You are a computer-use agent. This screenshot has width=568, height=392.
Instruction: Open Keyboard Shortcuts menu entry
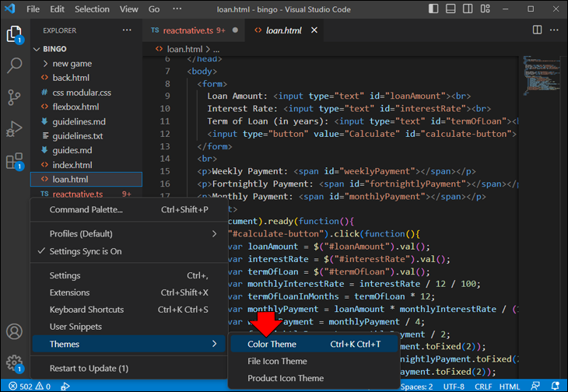point(128,310)
